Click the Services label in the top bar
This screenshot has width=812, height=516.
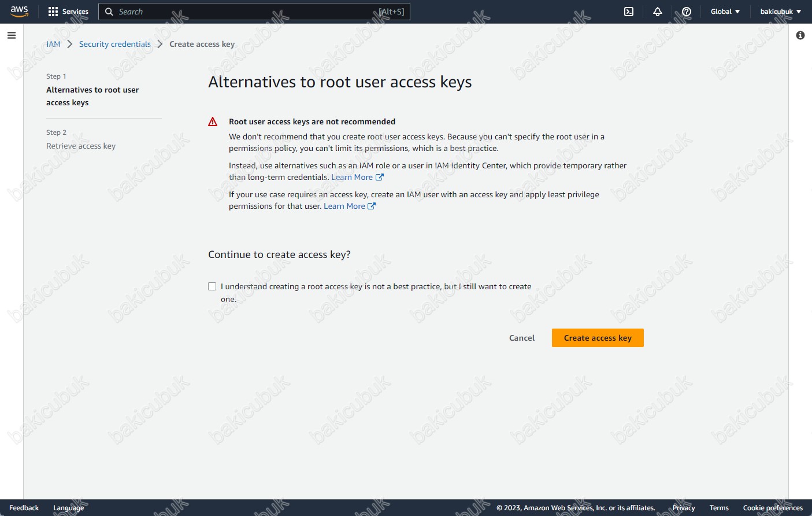pyautogui.click(x=75, y=12)
